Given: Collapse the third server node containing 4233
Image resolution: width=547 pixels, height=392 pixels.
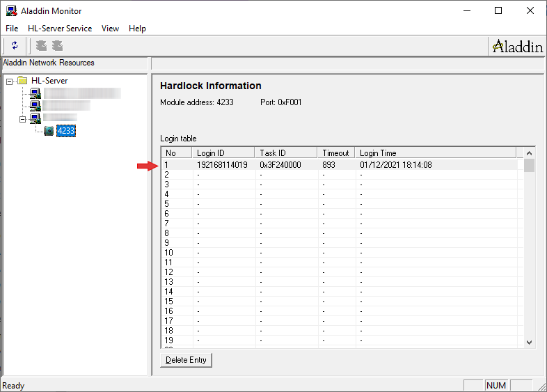Looking at the screenshot, I should (x=23, y=119).
